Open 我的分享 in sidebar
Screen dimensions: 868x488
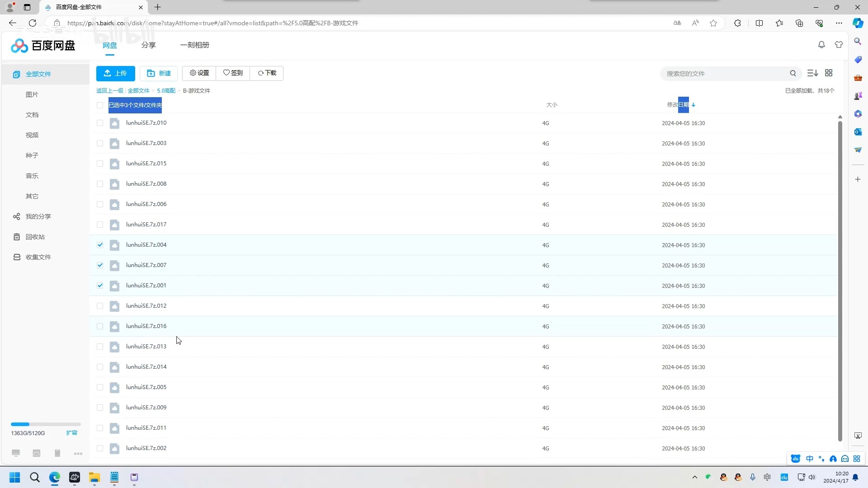coord(38,216)
